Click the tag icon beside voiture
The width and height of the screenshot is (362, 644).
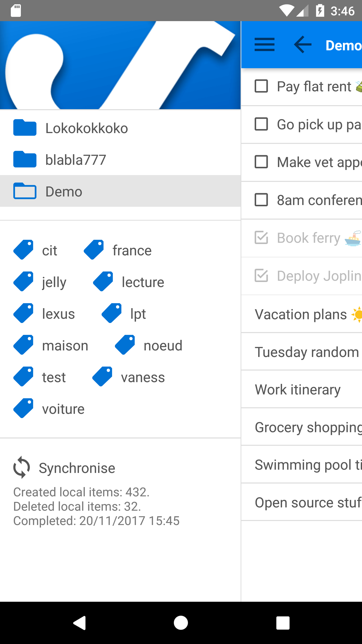(23, 409)
